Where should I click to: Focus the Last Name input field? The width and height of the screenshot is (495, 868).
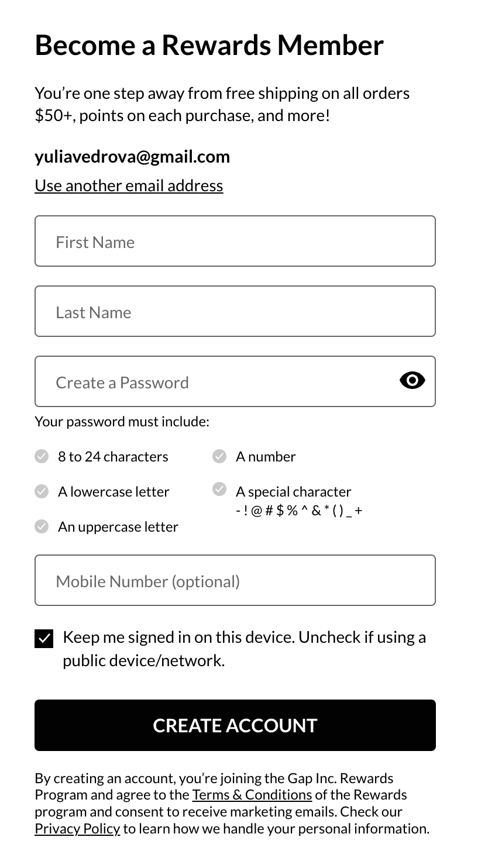235,312
